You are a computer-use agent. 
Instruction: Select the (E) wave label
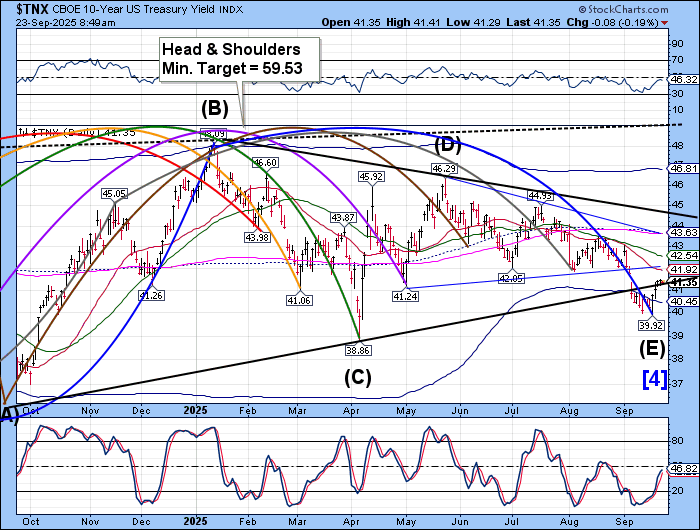coord(649,349)
